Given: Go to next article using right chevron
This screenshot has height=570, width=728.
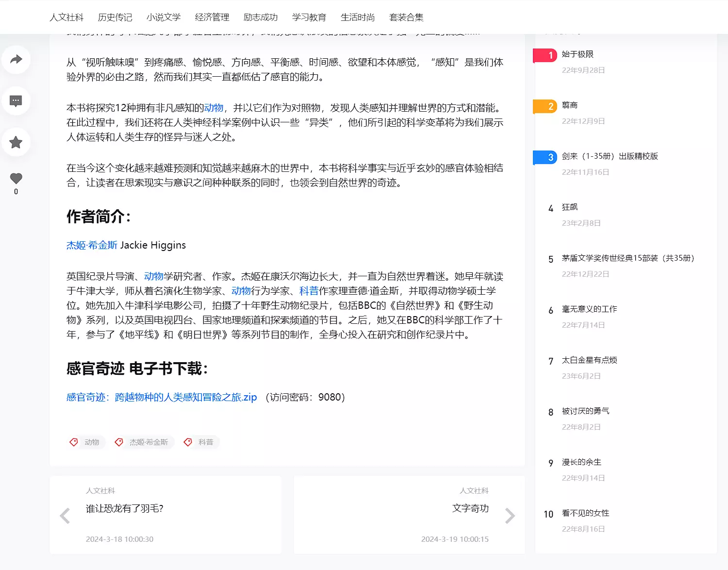Looking at the screenshot, I should 510,516.
